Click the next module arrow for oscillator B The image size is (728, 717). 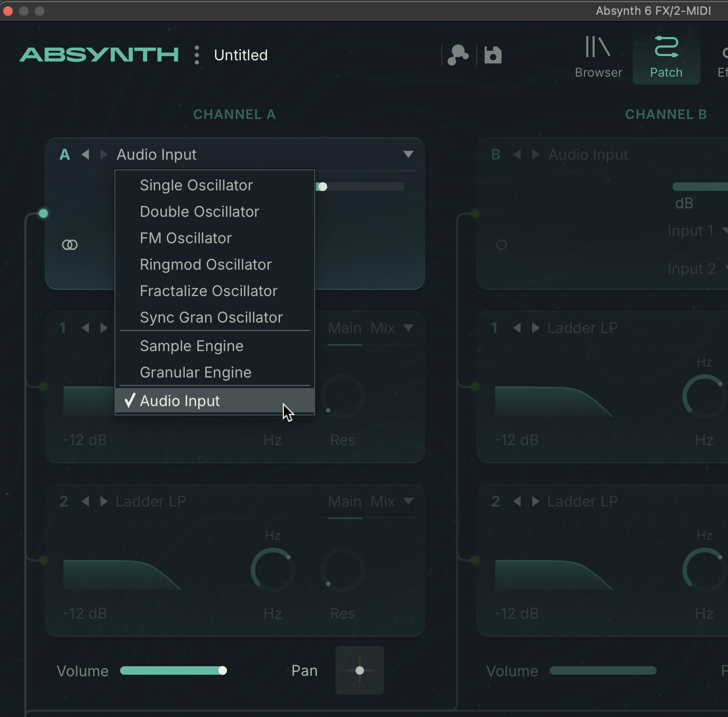pos(535,154)
